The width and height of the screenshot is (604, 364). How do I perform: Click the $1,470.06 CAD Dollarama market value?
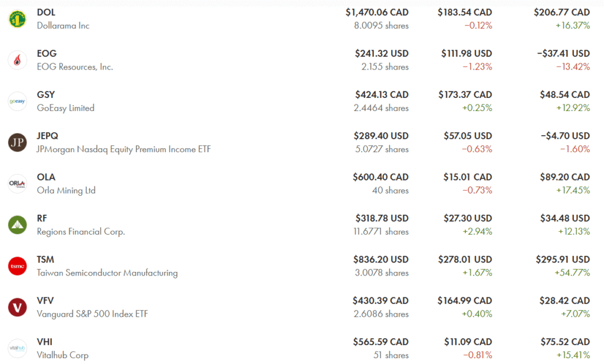[x=377, y=12]
